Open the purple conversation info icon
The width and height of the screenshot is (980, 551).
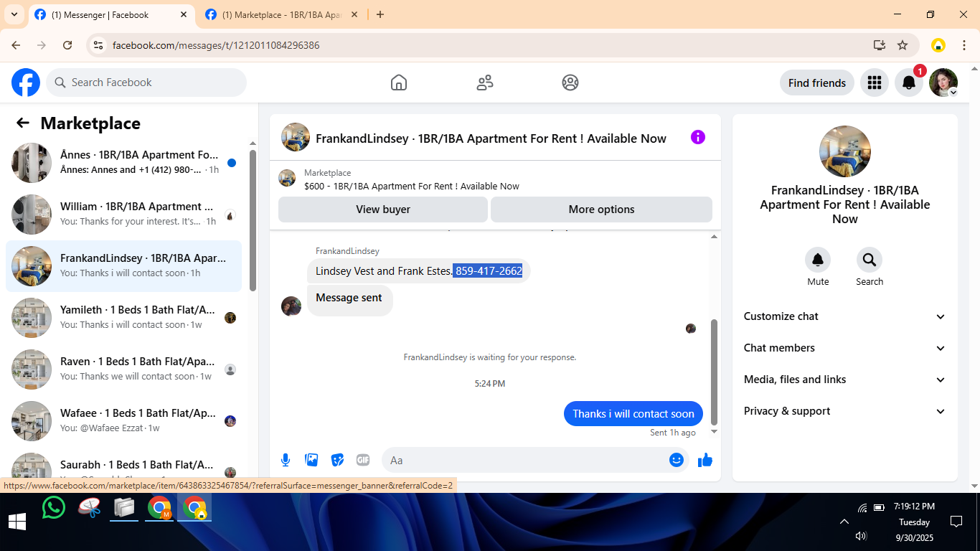(x=698, y=137)
